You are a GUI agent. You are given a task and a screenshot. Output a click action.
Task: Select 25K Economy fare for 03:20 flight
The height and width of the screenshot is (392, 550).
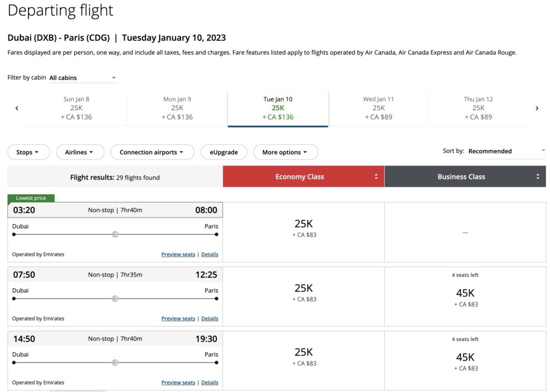(x=303, y=228)
